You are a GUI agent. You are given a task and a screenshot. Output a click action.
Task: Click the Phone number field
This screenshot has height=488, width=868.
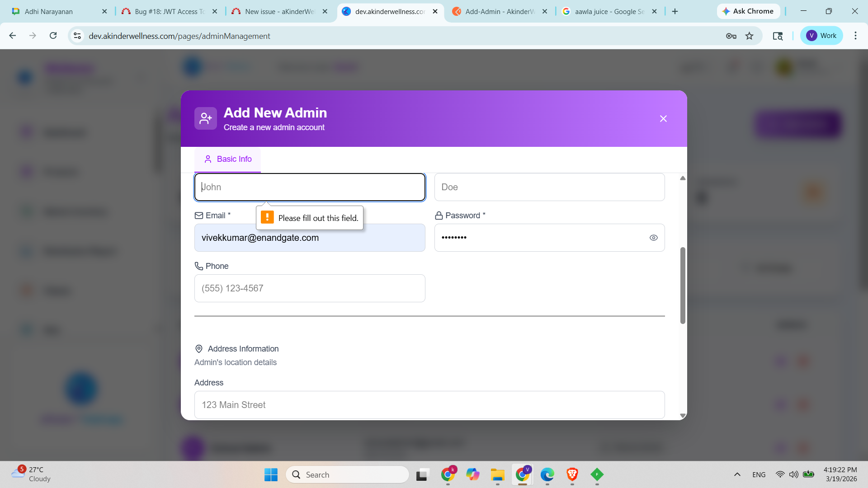(x=310, y=288)
